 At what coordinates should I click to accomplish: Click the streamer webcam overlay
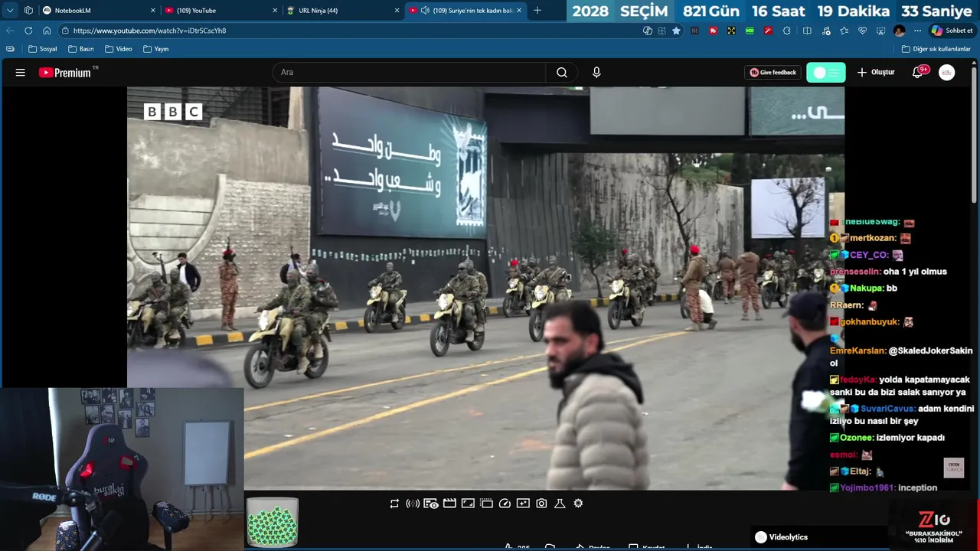pos(122,469)
